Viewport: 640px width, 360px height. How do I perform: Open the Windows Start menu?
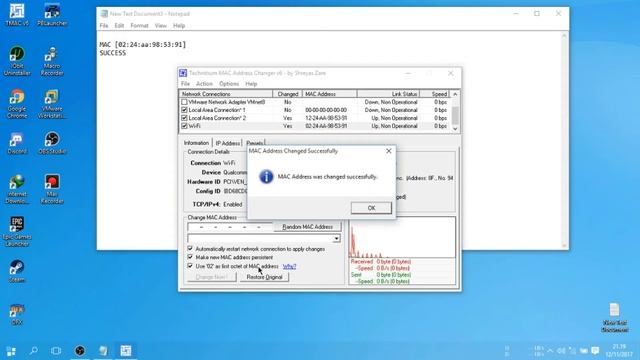pos(11,351)
